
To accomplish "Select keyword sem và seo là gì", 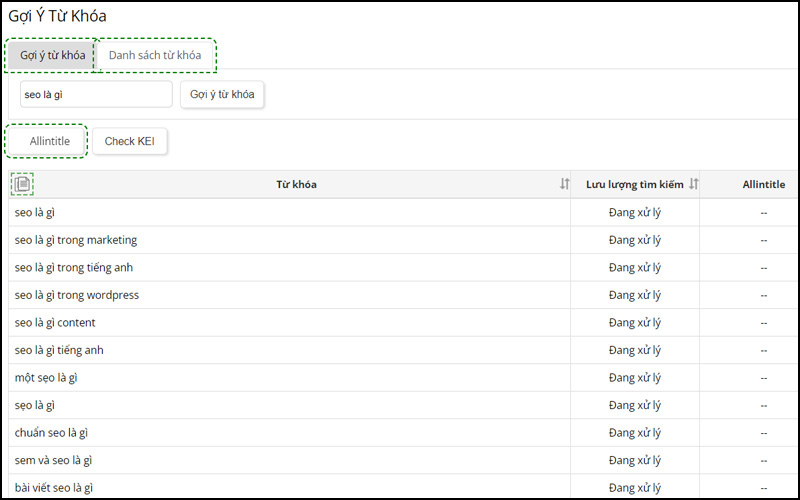I will click(x=54, y=461).
